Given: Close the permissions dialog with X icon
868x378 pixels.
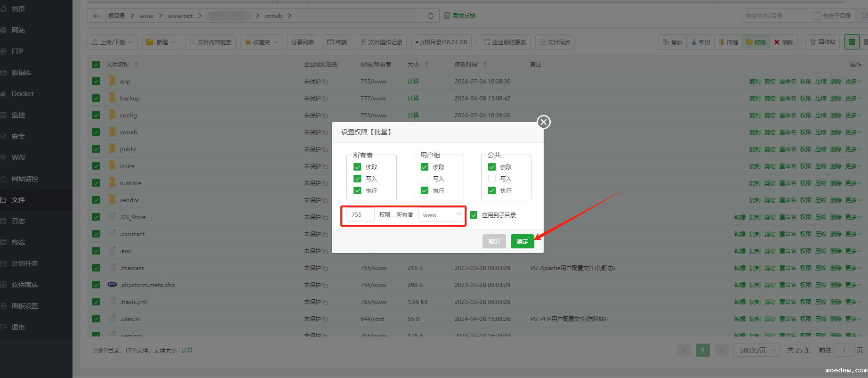Looking at the screenshot, I should click(x=544, y=122).
